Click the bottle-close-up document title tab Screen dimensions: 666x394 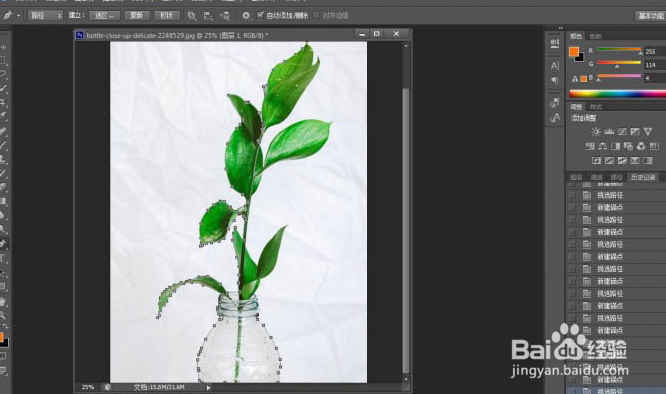(177, 35)
